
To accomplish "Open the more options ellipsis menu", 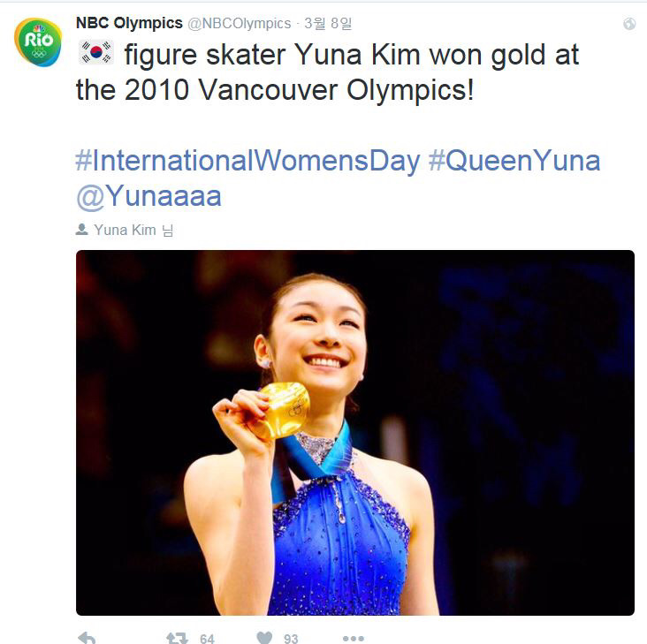I will (353, 637).
